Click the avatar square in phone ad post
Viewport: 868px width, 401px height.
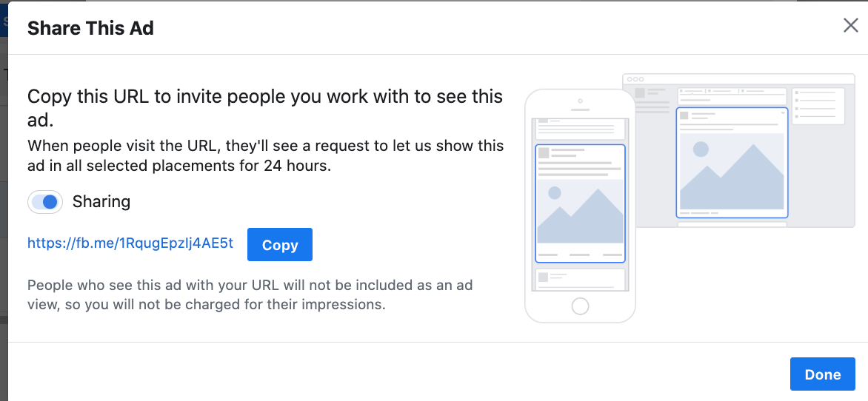544,152
